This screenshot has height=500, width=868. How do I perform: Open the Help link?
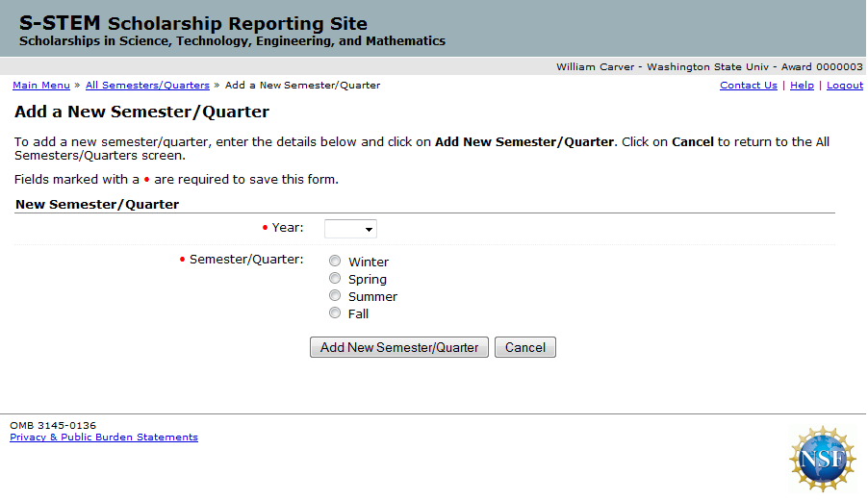(x=802, y=86)
